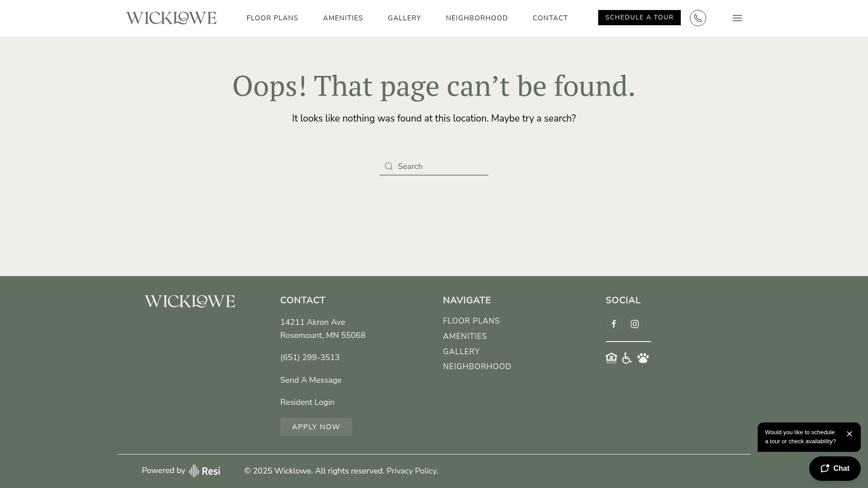Screen dimensions: 868x488
Task: Click the Resi logo in footer
Action: [205, 471]
